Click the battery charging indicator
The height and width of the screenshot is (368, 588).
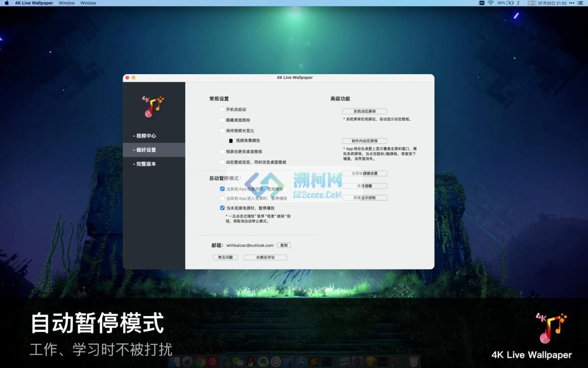tap(510, 3)
